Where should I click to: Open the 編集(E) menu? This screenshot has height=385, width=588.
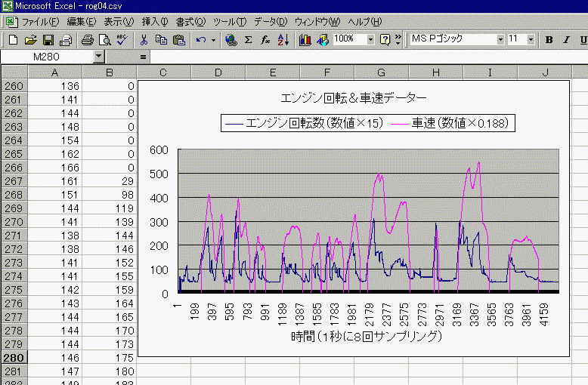click(x=82, y=22)
